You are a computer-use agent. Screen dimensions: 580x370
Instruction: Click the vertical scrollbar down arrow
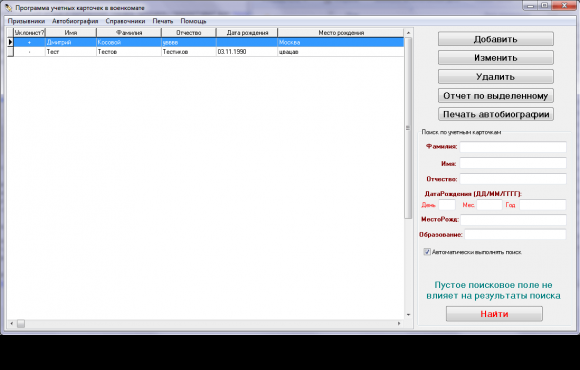pos(408,315)
